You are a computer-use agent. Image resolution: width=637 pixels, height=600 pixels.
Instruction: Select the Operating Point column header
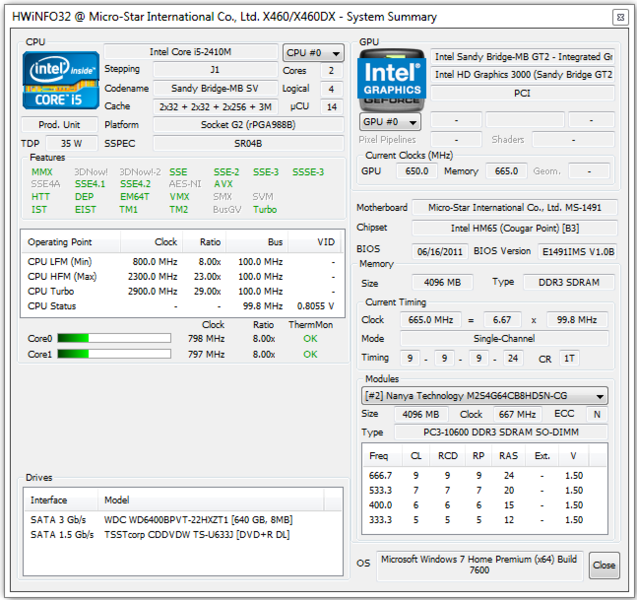tap(70, 242)
